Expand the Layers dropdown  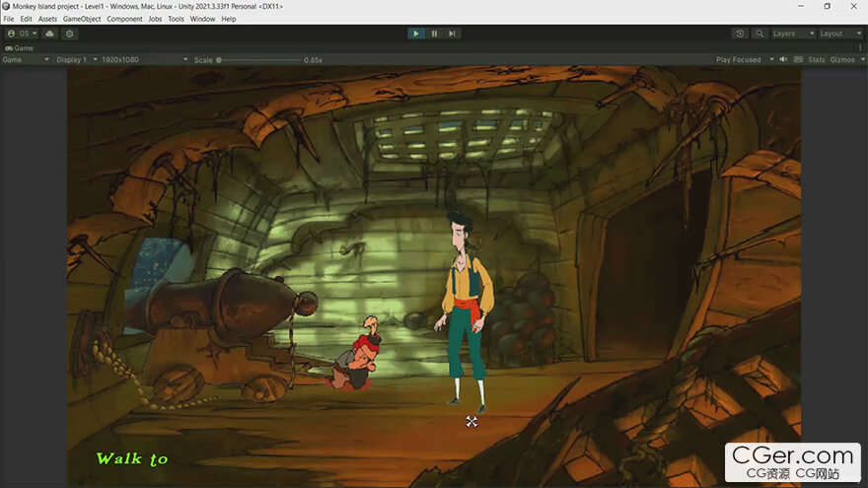point(793,34)
